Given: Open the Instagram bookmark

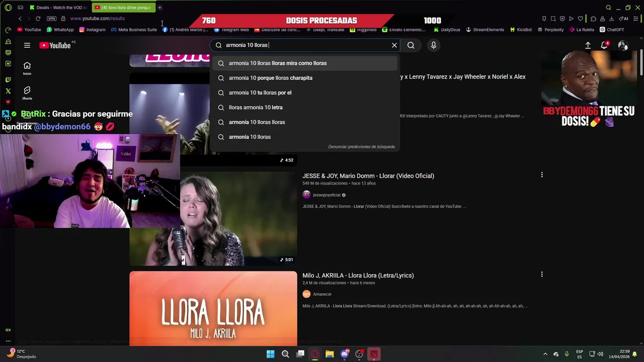Looking at the screenshot, I should [x=92, y=30].
